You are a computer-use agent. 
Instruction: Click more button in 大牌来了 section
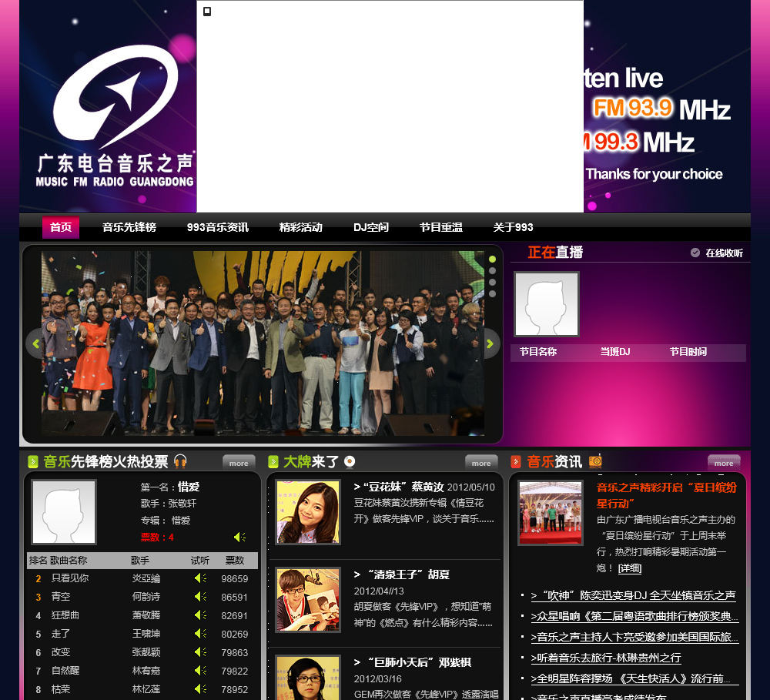(x=481, y=463)
